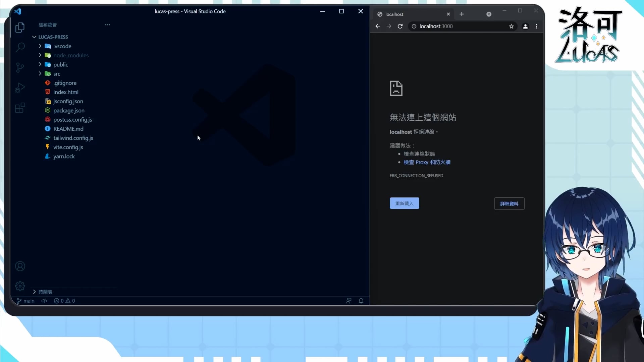Open the Manage gear icon

[20, 286]
